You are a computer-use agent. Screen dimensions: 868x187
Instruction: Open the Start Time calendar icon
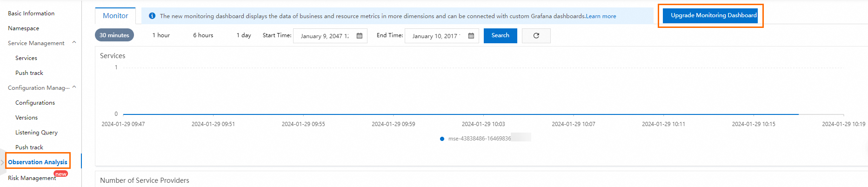(360, 36)
